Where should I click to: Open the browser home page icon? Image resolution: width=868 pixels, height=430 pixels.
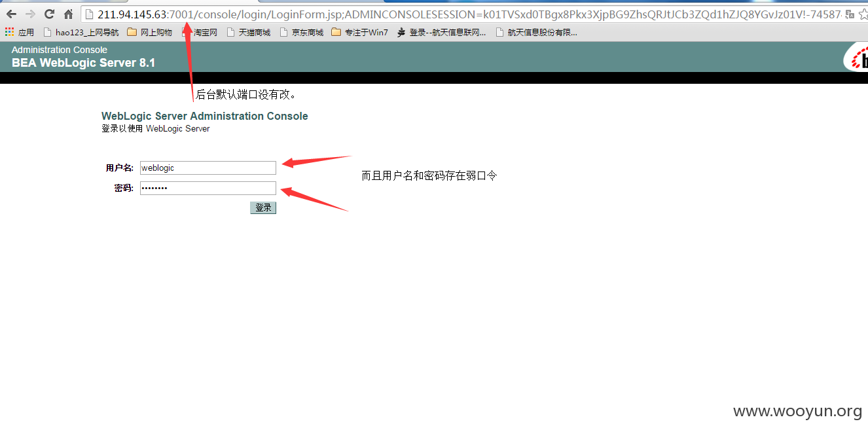pos(68,14)
